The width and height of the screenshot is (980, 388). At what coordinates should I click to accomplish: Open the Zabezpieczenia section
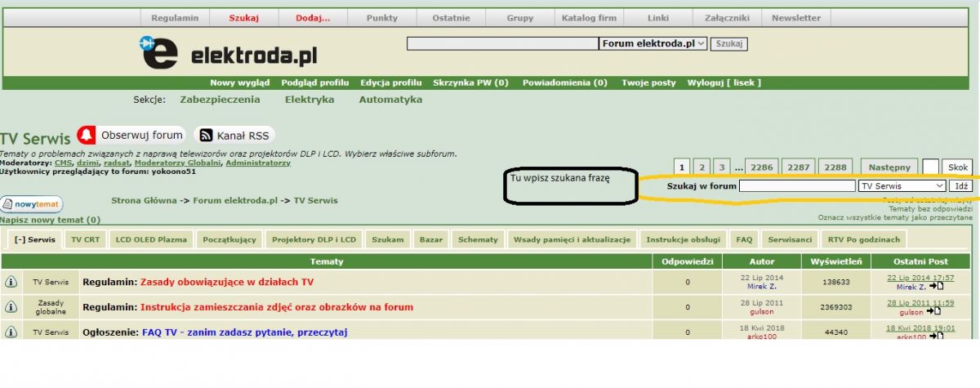point(219,100)
